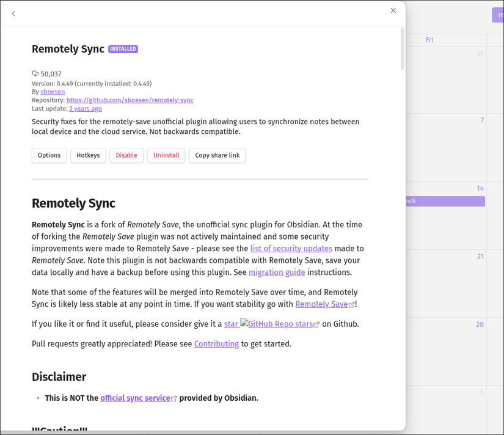Open the GitHub repository URL link
Image resolution: width=504 pixels, height=435 pixels.
point(130,100)
